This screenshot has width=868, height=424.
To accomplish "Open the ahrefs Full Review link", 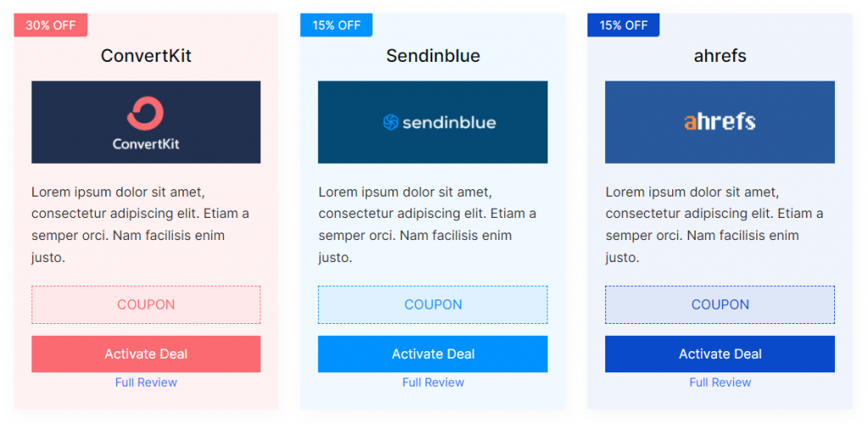I will pyautogui.click(x=721, y=382).
